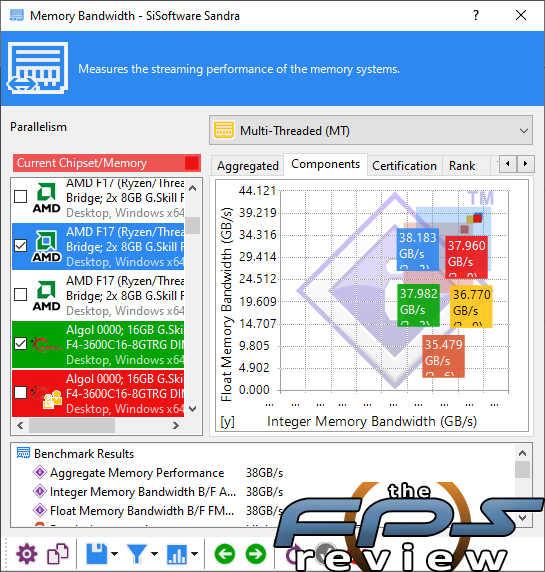
Task: Click the green 37.982 GB/s data label
Action: 418,306
